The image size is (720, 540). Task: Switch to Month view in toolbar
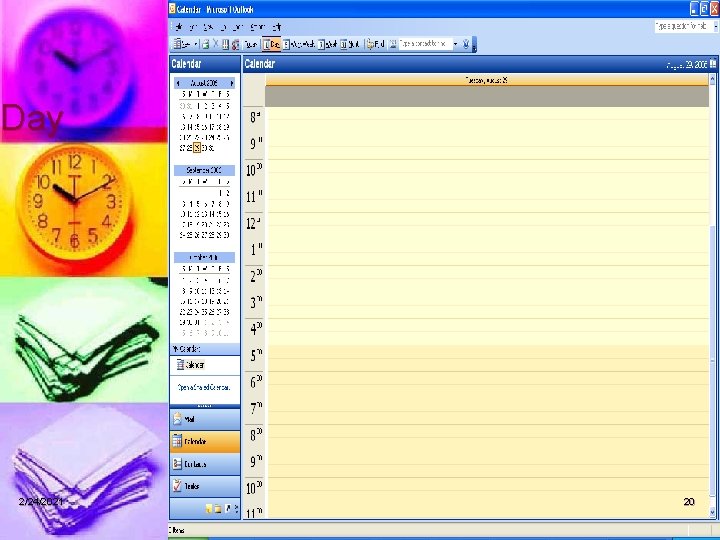350,44
